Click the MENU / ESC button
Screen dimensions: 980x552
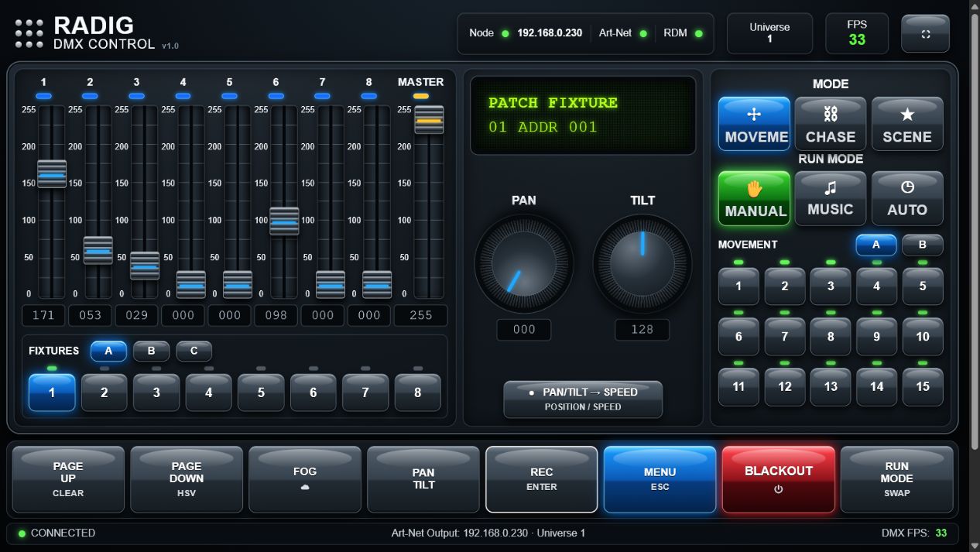(x=660, y=479)
